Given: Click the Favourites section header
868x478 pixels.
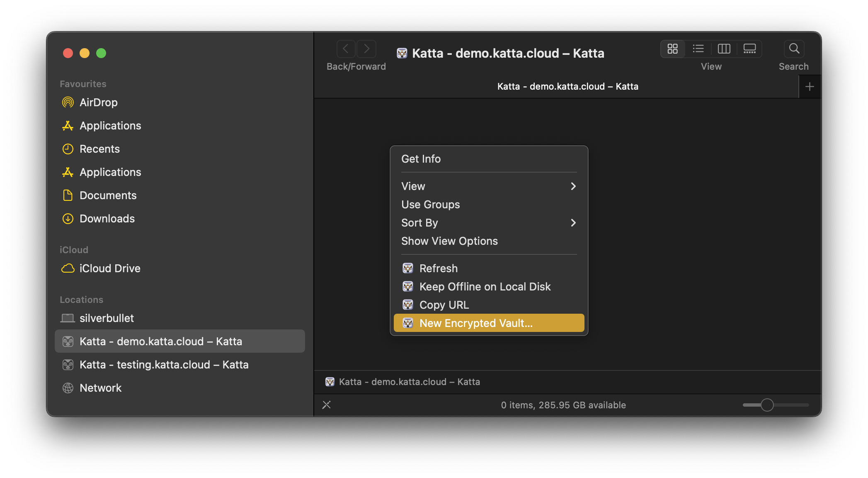Looking at the screenshot, I should point(83,84).
